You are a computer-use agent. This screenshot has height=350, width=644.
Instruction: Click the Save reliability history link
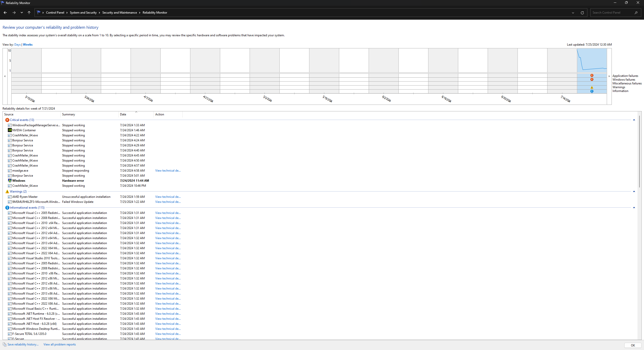[x=23, y=344]
